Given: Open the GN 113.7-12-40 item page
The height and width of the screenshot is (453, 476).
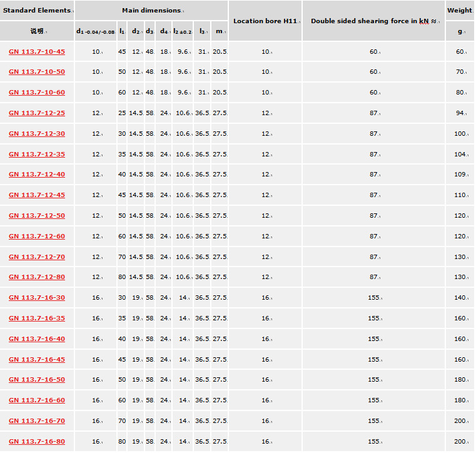Looking at the screenshot, I should point(36,175).
